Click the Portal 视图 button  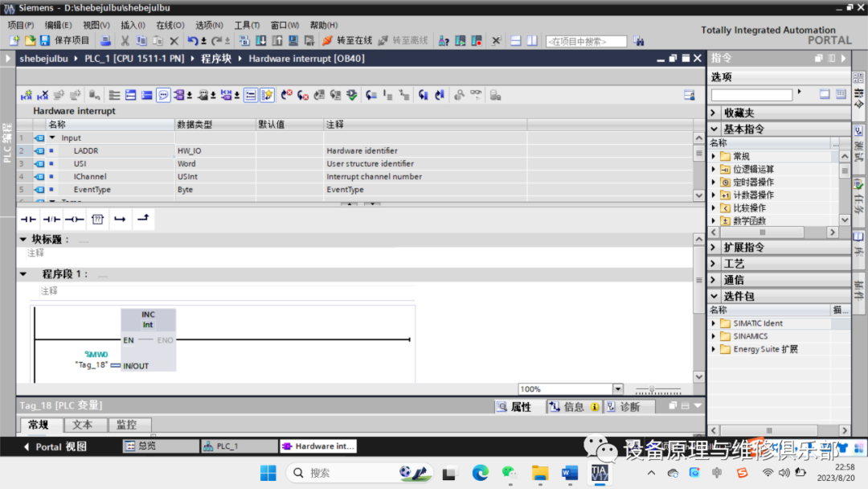(55, 446)
